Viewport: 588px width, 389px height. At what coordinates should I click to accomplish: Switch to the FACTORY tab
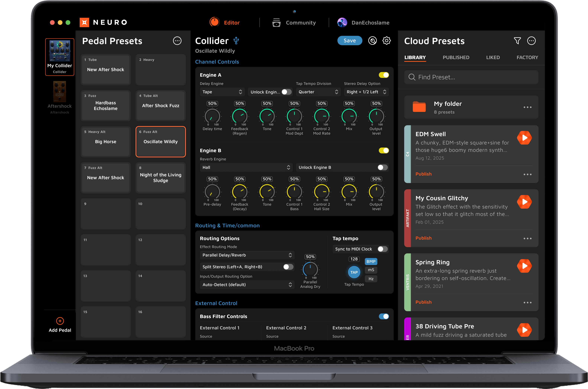pos(527,57)
